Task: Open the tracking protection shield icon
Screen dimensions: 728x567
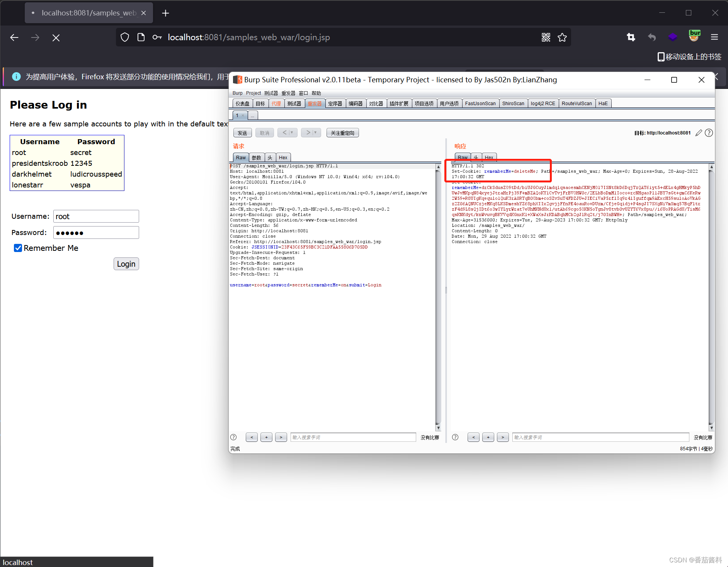Action: click(x=125, y=37)
